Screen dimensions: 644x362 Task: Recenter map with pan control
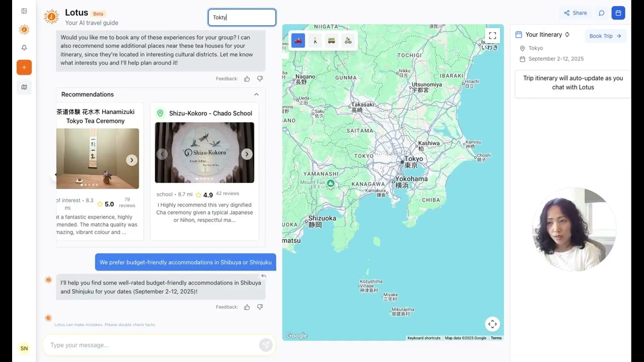coord(493,324)
